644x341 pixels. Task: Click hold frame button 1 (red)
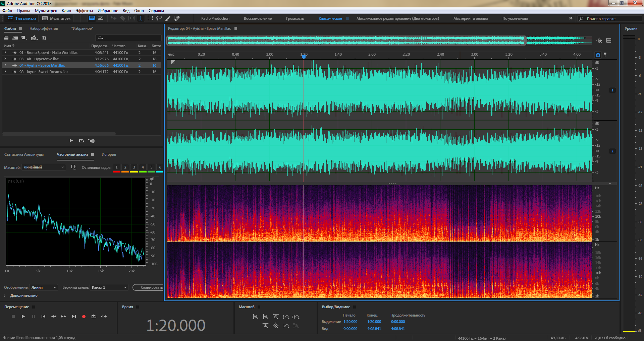[116, 167]
